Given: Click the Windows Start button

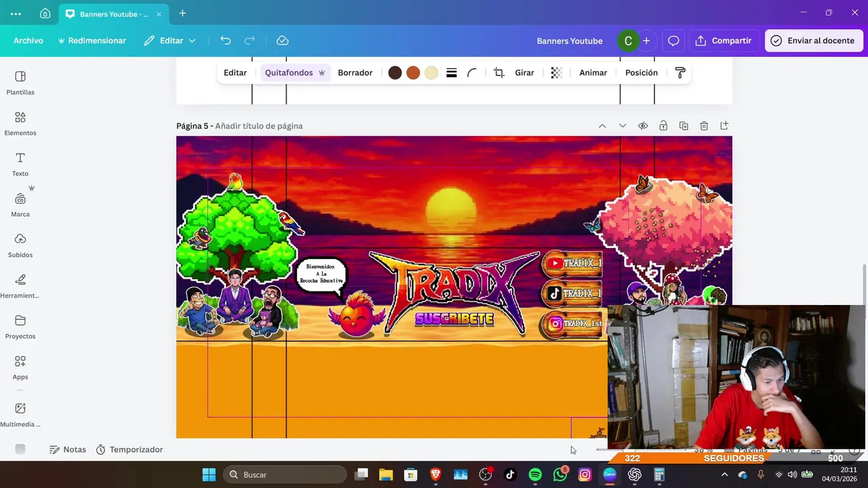Looking at the screenshot, I should tap(209, 474).
